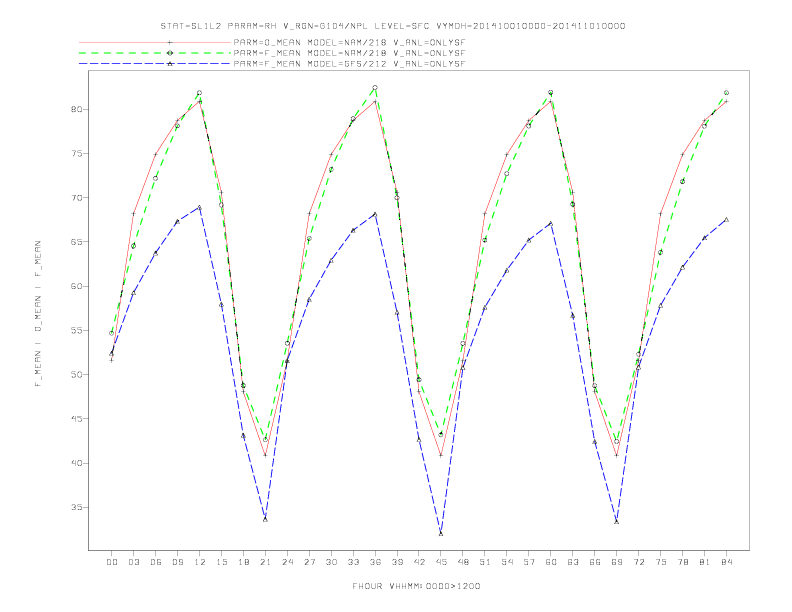Image resolution: width=792 pixels, height=612 pixels.
Task: Click the triangle marker on blue legend line
Action: [x=170, y=64]
